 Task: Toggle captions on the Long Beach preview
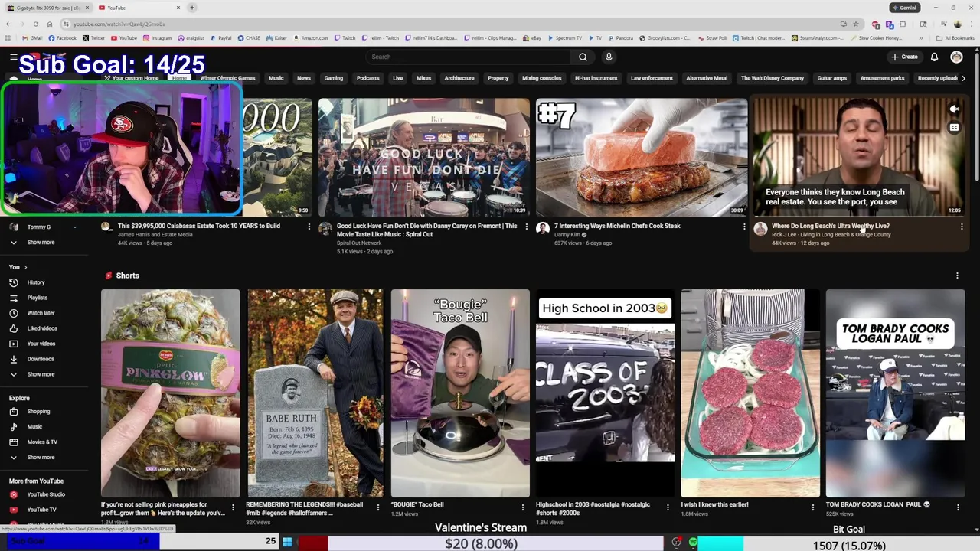point(954,127)
